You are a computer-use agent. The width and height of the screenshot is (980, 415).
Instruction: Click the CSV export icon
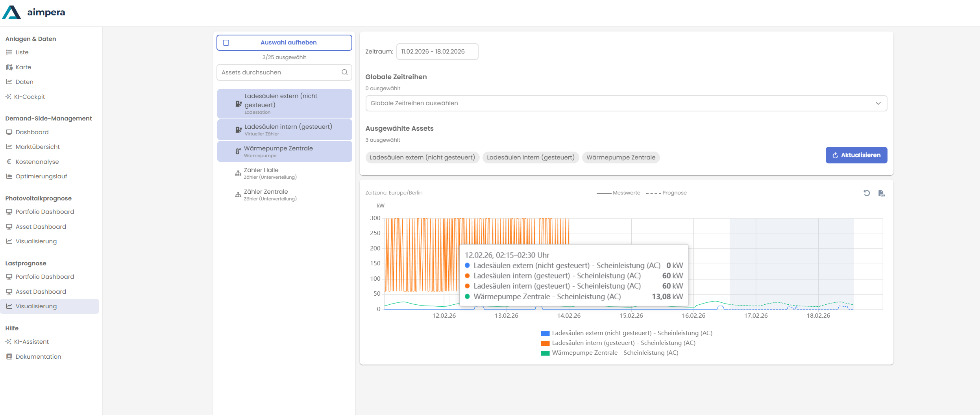tap(881, 193)
